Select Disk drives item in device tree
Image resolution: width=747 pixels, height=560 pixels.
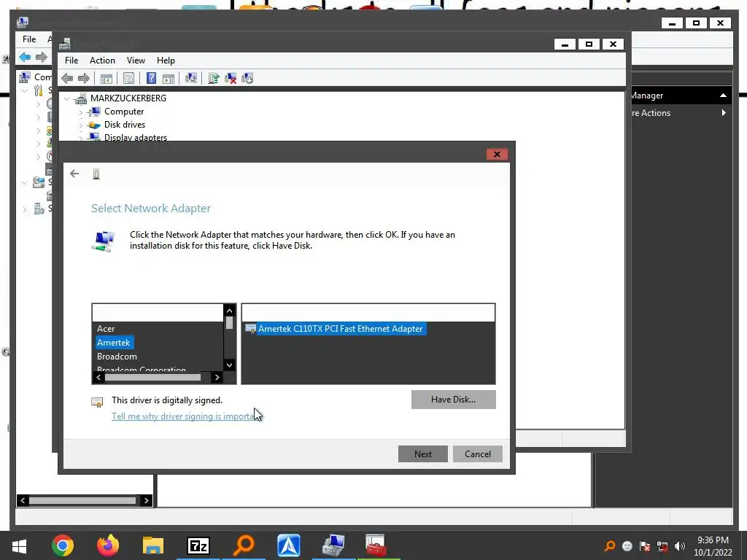(x=125, y=124)
